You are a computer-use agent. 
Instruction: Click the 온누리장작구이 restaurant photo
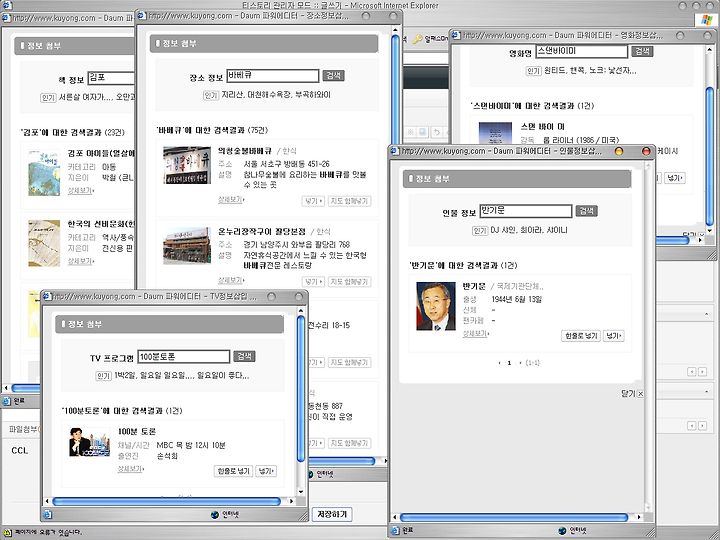coord(187,246)
